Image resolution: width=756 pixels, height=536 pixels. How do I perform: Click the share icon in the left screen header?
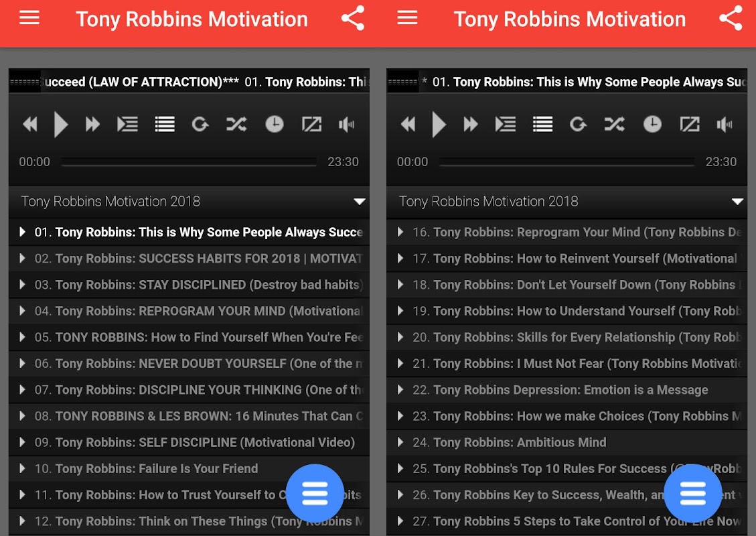click(353, 19)
